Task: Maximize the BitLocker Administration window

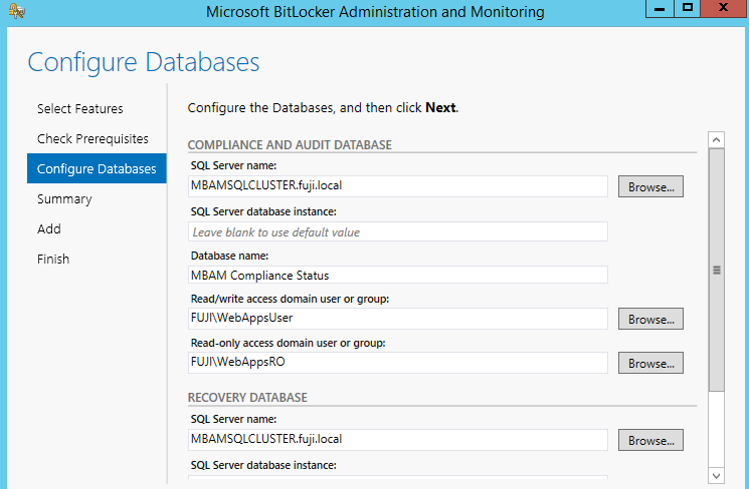Action: pyautogui.click(x=687, y=9)
